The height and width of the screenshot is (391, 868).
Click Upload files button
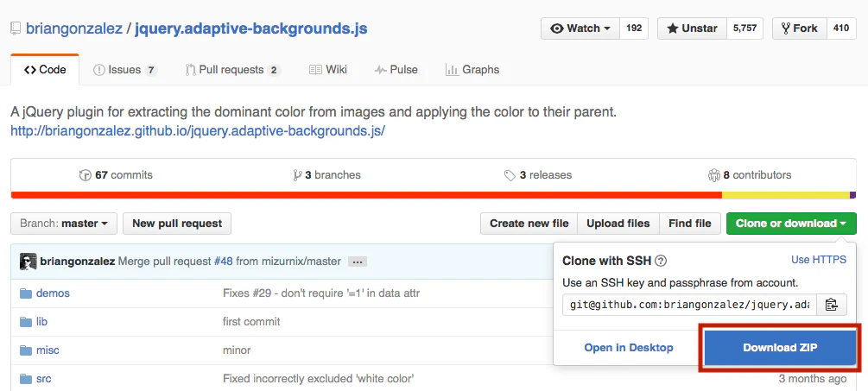[x=618, y=224]
